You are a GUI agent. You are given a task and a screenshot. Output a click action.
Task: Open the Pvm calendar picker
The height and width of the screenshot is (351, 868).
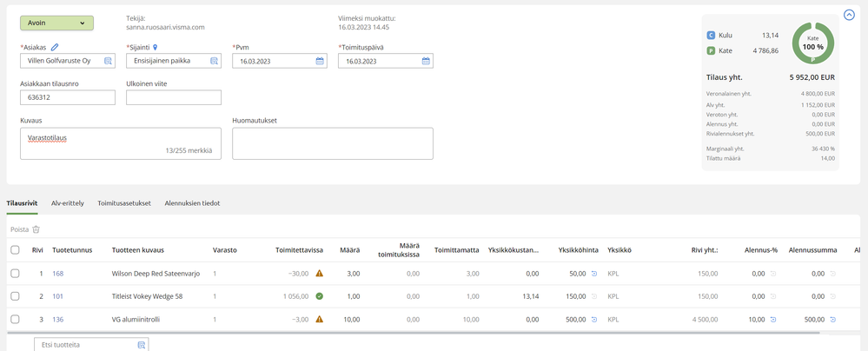[320, 61]
